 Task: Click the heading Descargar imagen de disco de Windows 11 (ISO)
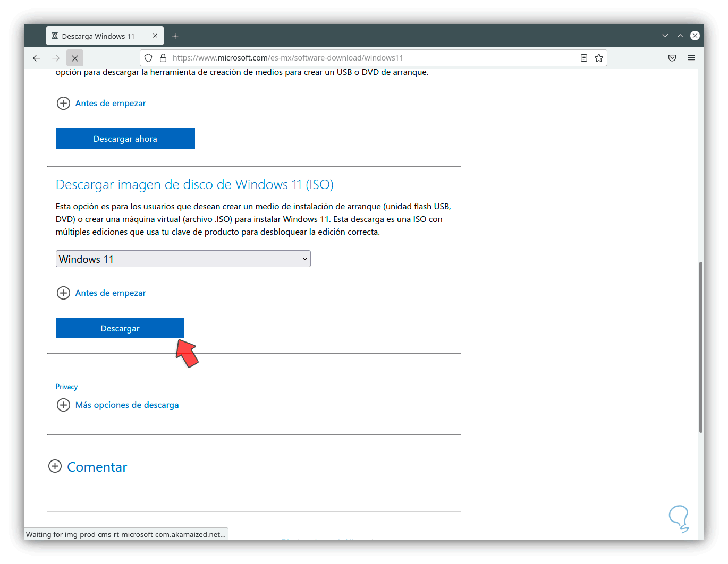(x=194, y=184)
